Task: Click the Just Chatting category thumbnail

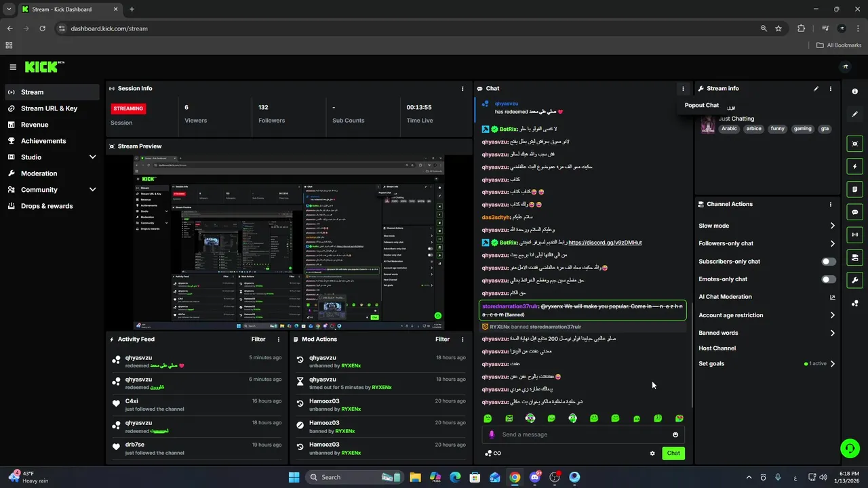Action: pyautogui.click(x=708, y=125)
